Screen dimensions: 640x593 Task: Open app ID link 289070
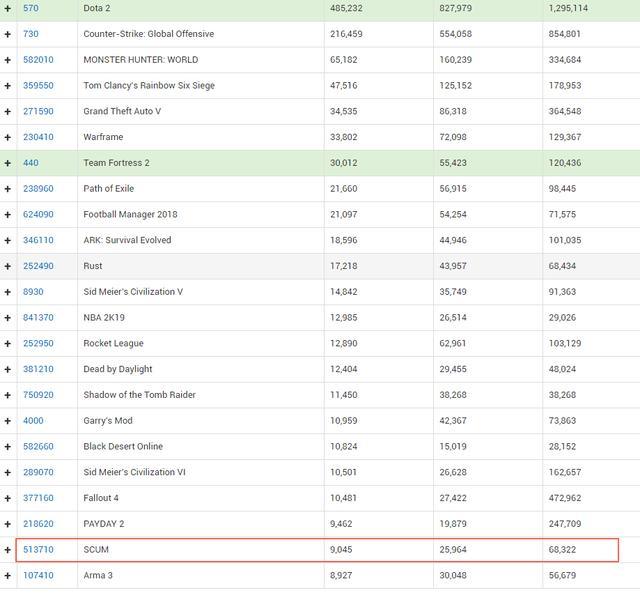click(38, 472)
